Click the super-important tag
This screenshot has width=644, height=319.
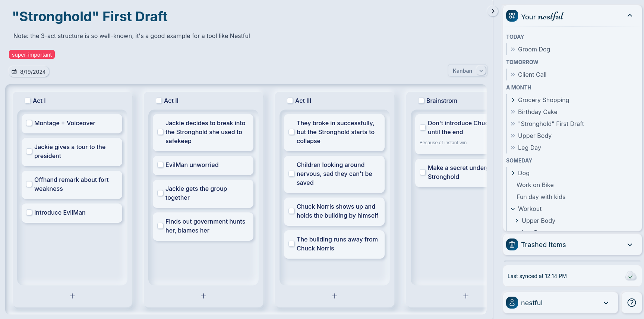click(32, 55)
